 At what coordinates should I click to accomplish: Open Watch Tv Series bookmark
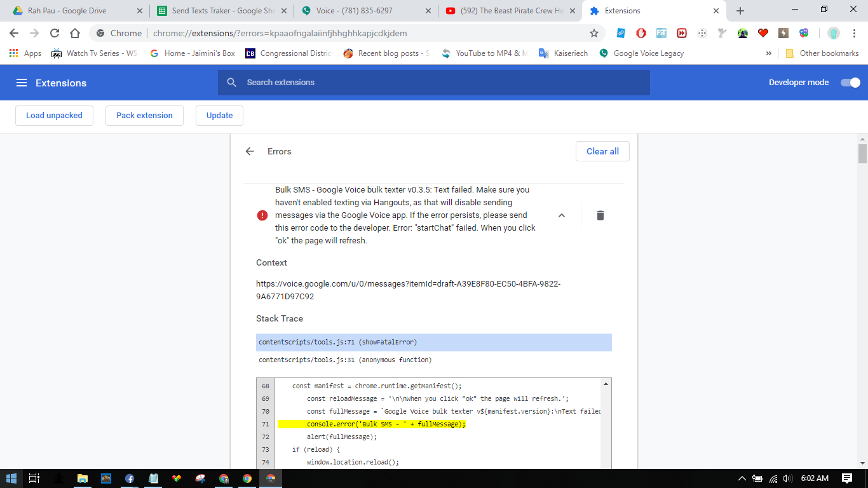(x=94, y=53)
